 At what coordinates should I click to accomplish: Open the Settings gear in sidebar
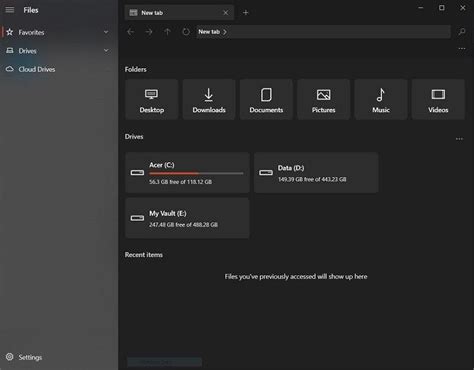10,357
